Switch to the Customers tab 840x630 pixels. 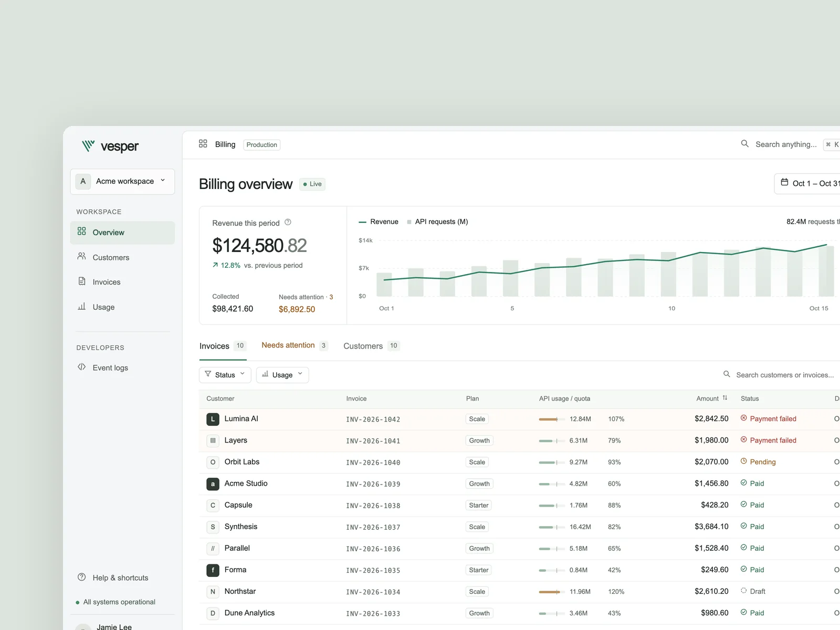[372, 346]
